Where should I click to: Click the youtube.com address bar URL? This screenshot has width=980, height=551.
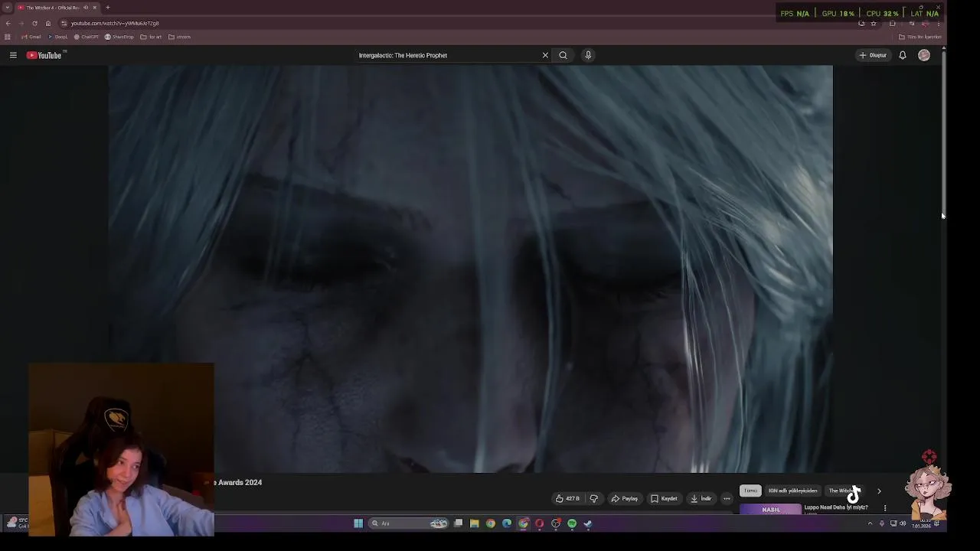click(x=115, y=23)
